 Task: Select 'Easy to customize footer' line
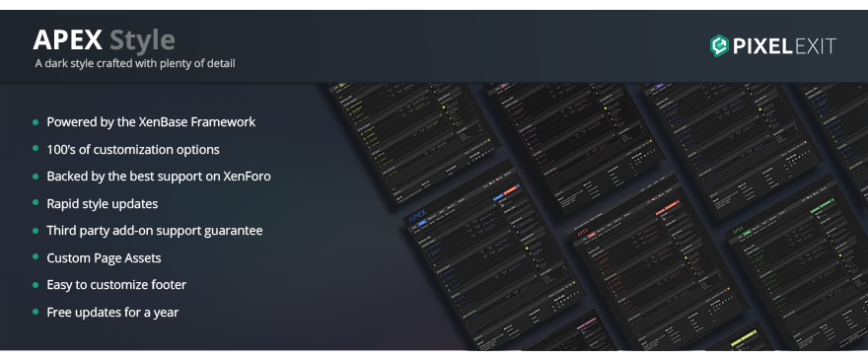pyautogui.click(x=116, y=285)
